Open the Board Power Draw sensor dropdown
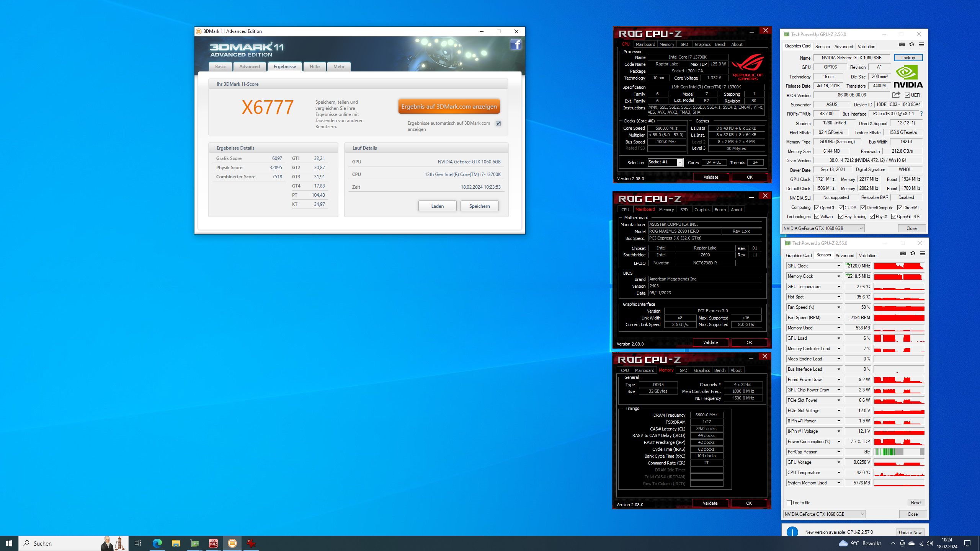Viewport: 980px width, 551px height. [838, 380]
